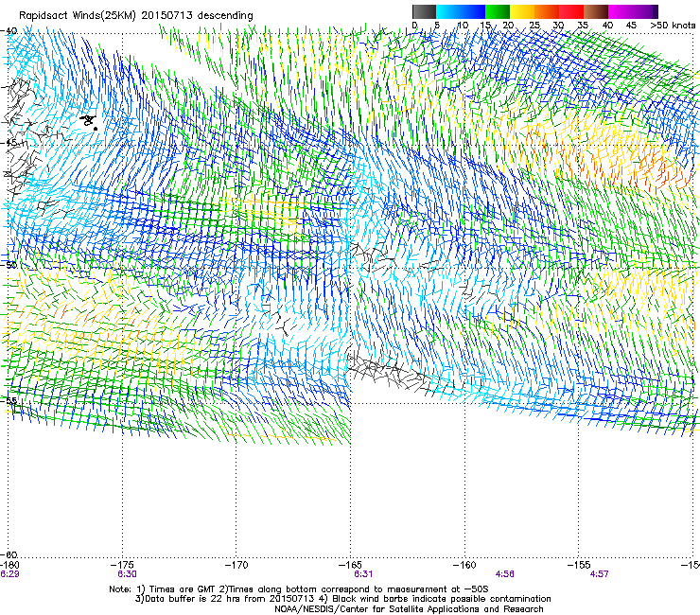Click the '6:31' overpass time label
The image size is (700, 615).
[x=363, y=574]
